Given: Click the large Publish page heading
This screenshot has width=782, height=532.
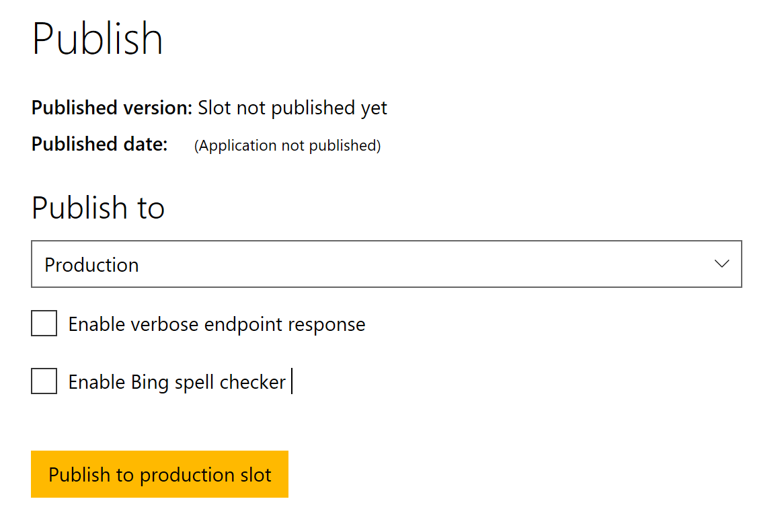Looking at the screenshot, I should click(97, 38).
